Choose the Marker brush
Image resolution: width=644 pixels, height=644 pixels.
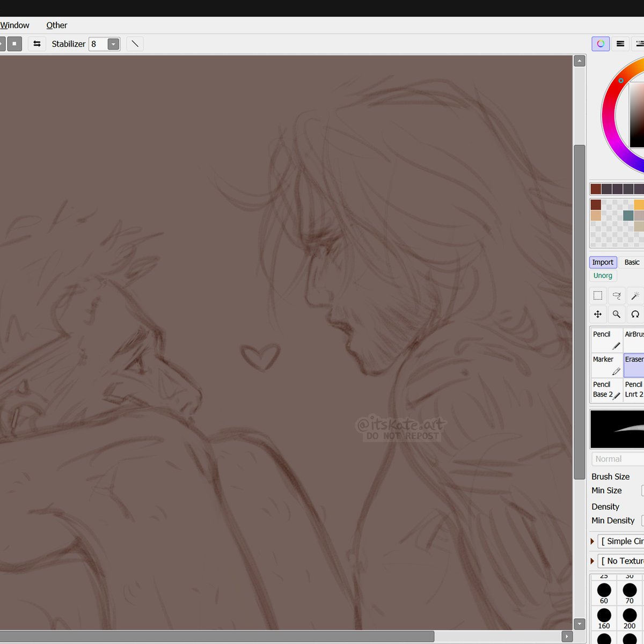[607, 365]
